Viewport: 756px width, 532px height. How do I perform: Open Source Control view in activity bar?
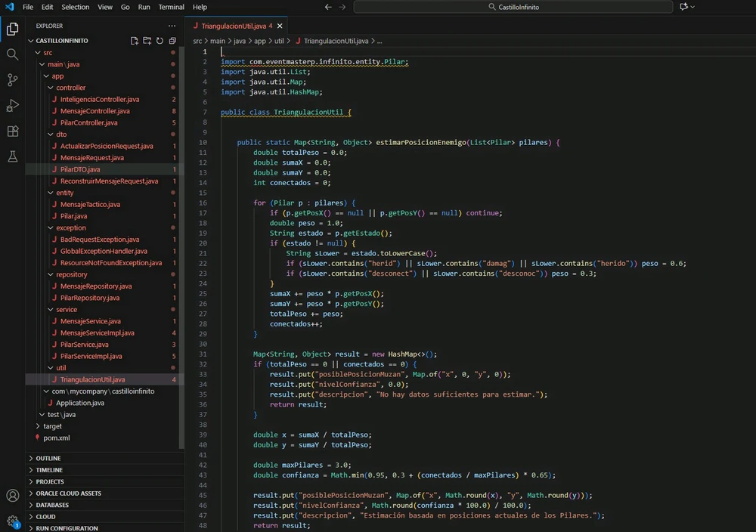point(12,80)
